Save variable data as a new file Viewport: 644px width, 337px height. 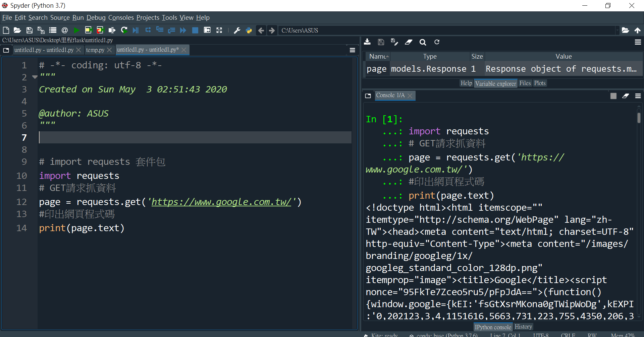394,42
